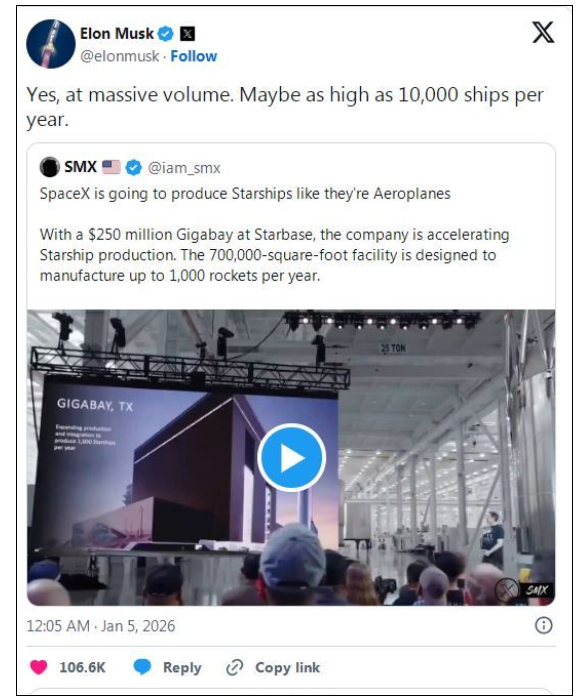
Task: Click the info circle icon beside timestamp
Action: [543, 625]
